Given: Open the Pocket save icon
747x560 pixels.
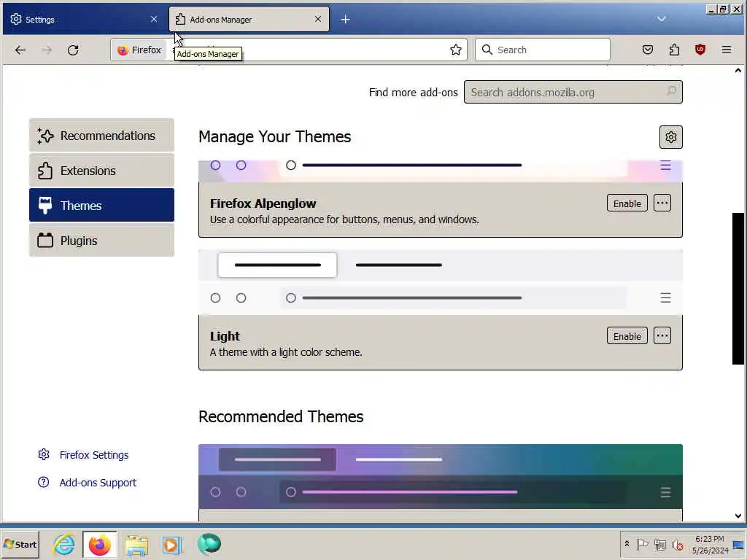Looking at the screenshot, I should [x=648, y=50].
